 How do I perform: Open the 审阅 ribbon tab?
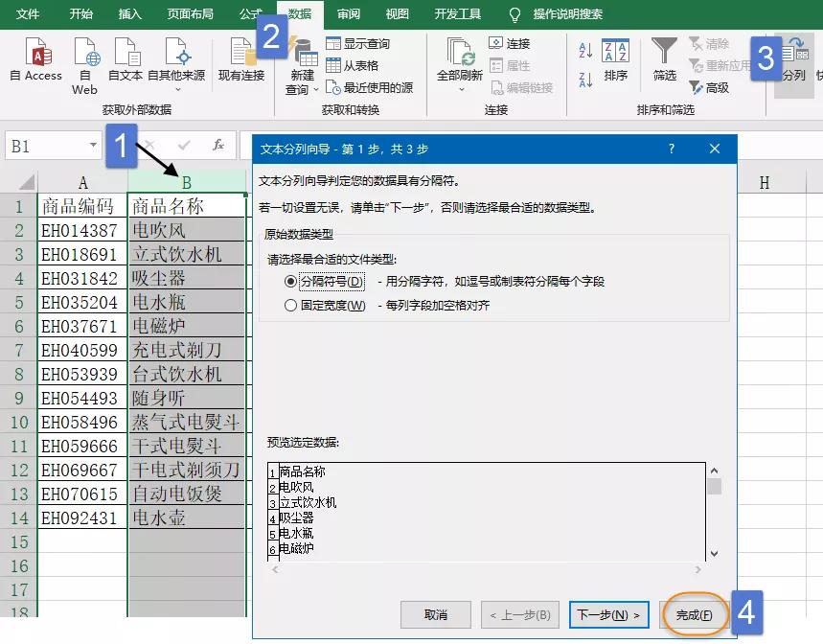click(x=348, y=13)
